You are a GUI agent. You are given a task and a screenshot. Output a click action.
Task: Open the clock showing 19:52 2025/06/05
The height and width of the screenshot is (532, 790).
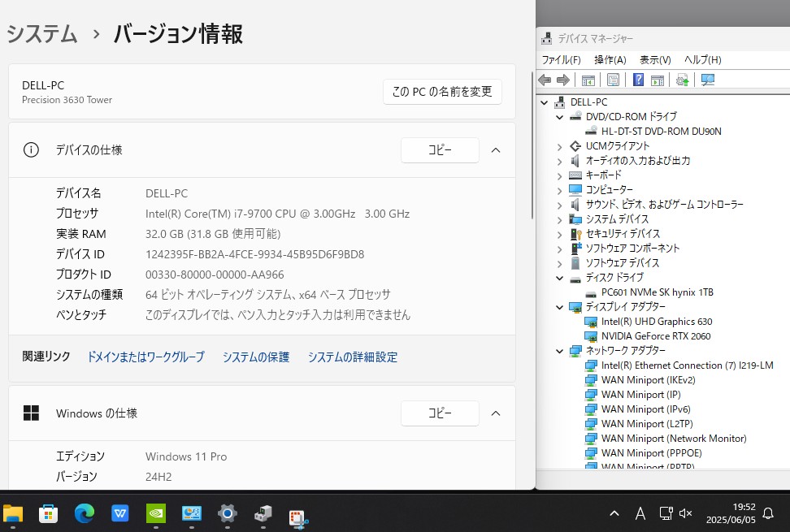point(731,513)
